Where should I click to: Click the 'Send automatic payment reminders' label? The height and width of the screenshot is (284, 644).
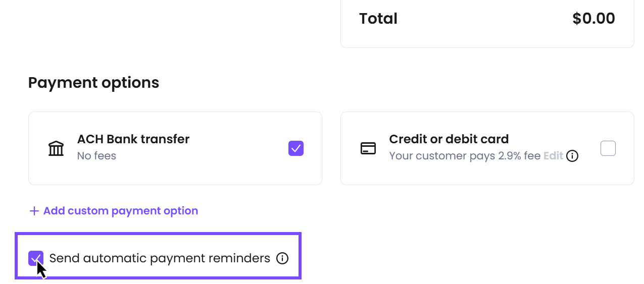tap(160, 258)
